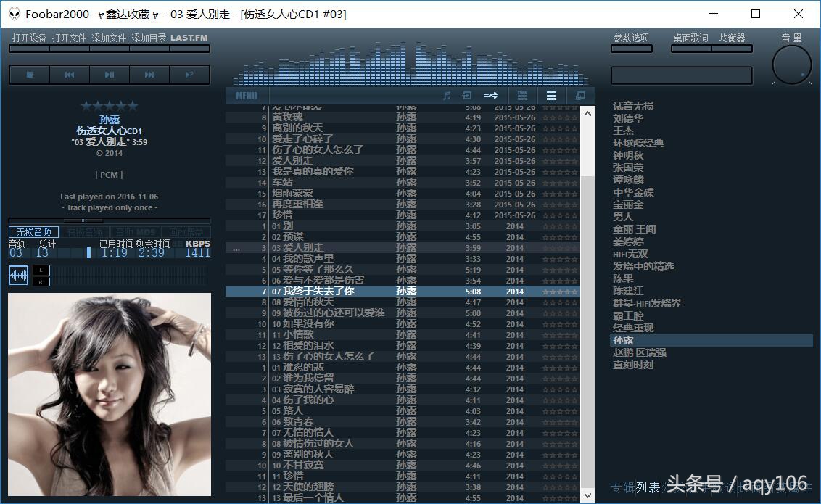Select the album layout view icon
The image size is (821, 504).
[521, 95]
